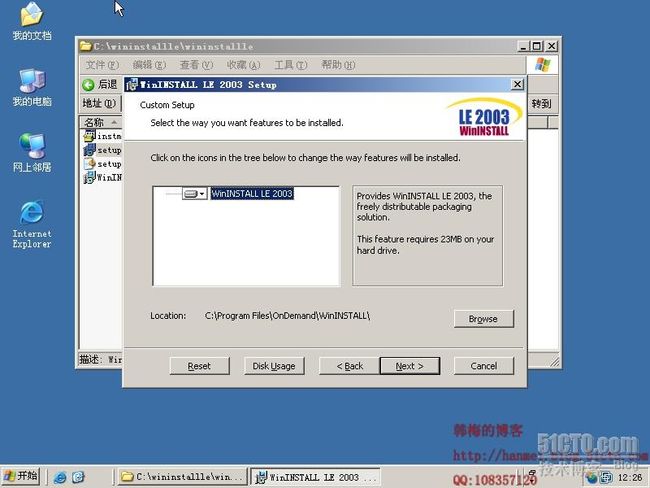Select the second setup file icon
This screenshot has width=650, height=488.
point(90,164)
